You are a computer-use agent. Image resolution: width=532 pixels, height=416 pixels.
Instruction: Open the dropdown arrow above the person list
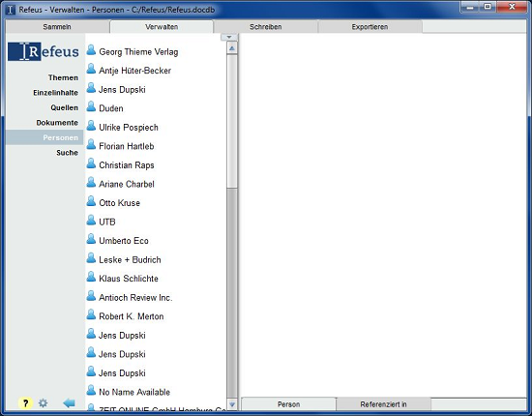pyautogui.click(x=229, y=37)
